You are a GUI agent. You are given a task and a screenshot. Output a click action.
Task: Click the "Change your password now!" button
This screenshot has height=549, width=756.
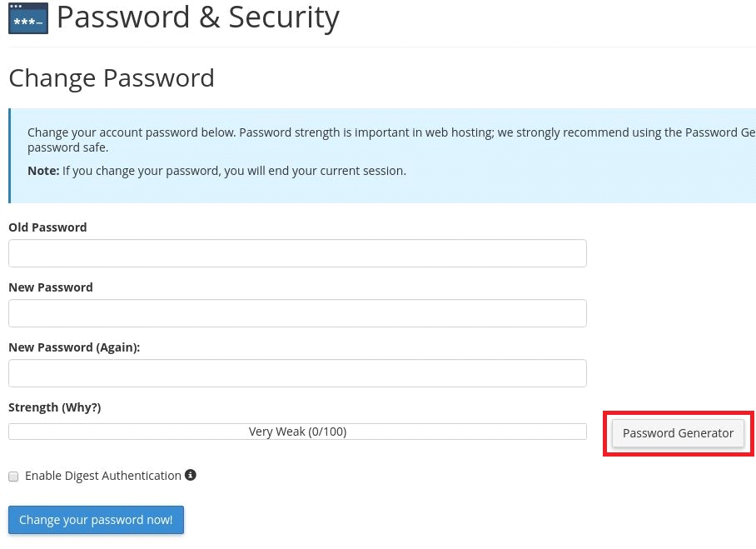pos(95,519)
